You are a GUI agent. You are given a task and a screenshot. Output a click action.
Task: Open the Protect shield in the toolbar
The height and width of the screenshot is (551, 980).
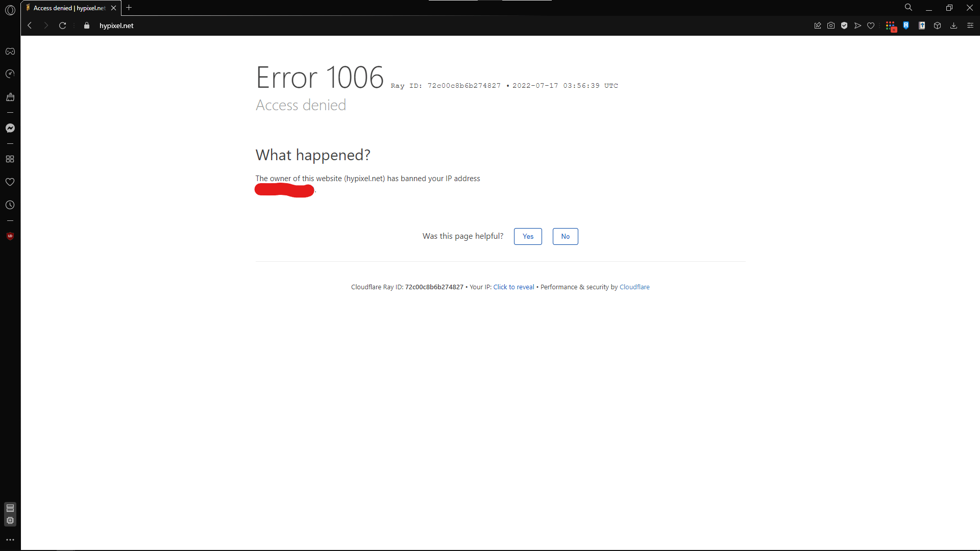[x=845, y=26]
